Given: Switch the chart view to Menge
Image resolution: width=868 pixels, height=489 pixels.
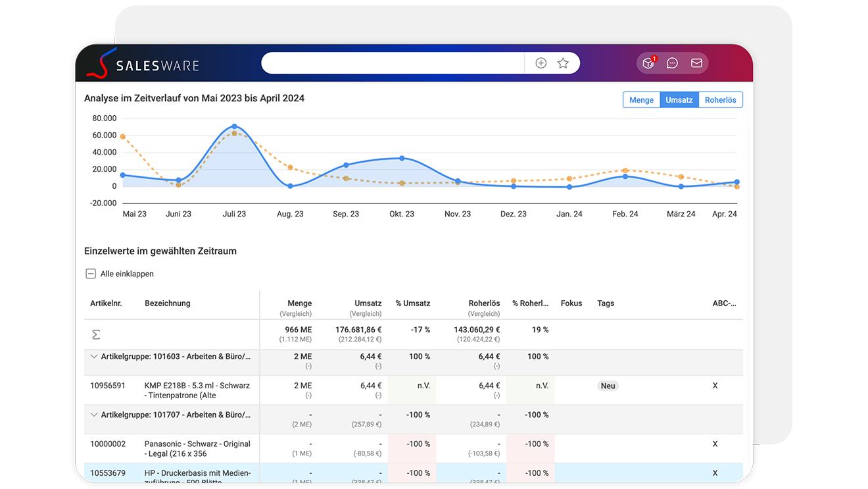Looking at the screenshot, I should pyautogui.click(x=641, y=99).
